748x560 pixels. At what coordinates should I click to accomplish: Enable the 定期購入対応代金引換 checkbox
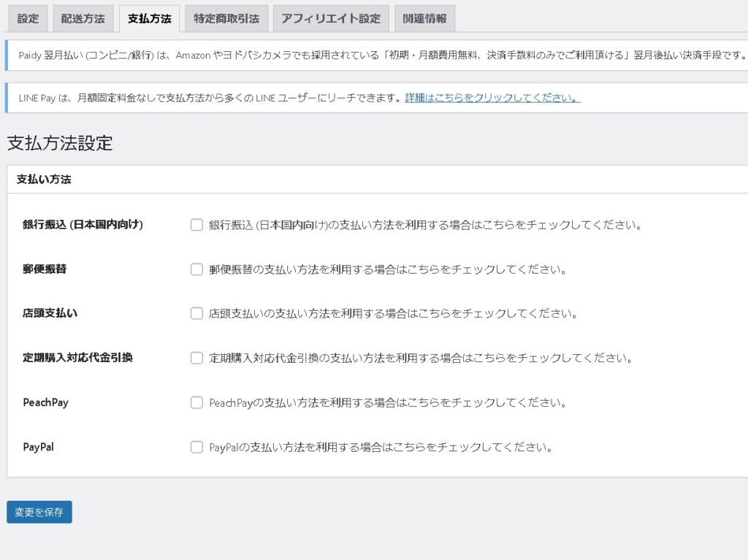point(196,358)
